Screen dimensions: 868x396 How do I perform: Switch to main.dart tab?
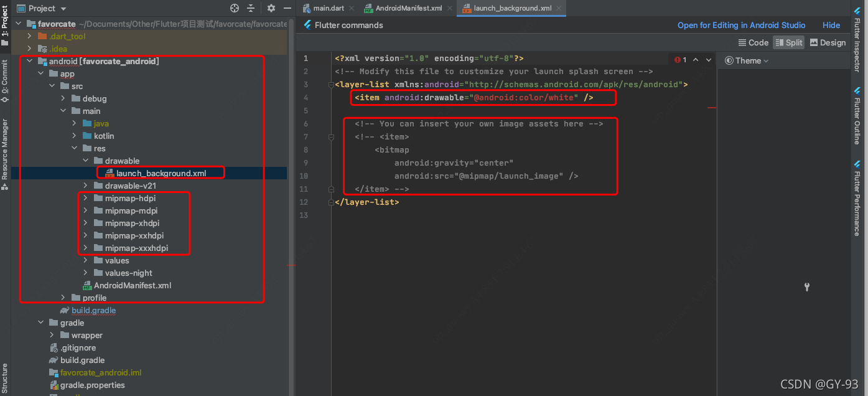pos(329,8)
